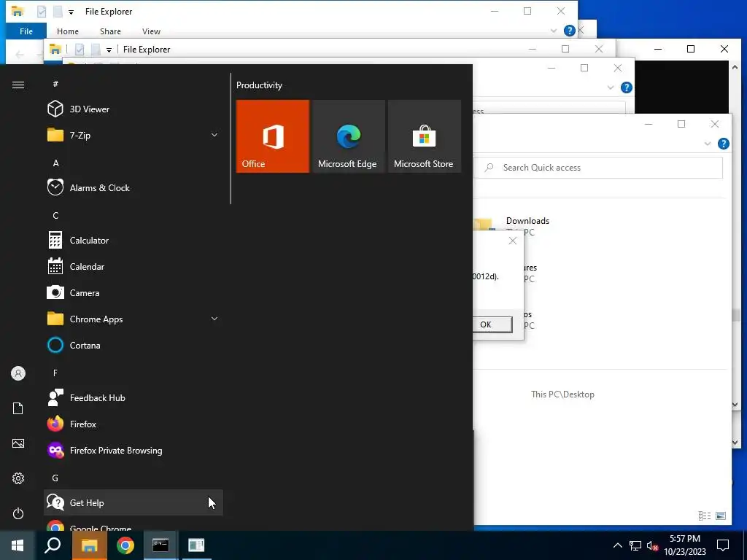The width and height of the screenshot is (747, 560).
Task: Show hidden system tray icons
Action: click(x=617, y=545)
